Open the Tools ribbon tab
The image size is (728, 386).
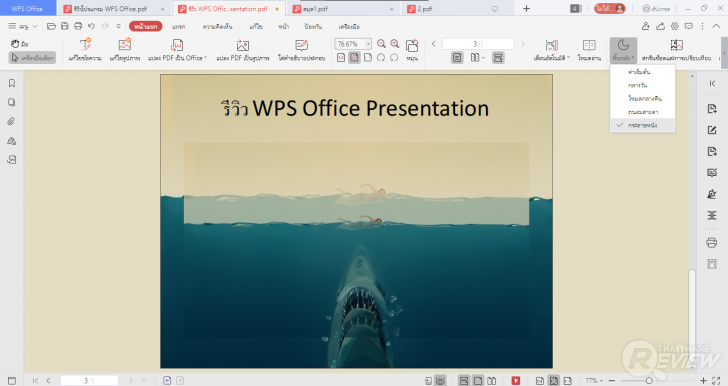pos(349,26)
